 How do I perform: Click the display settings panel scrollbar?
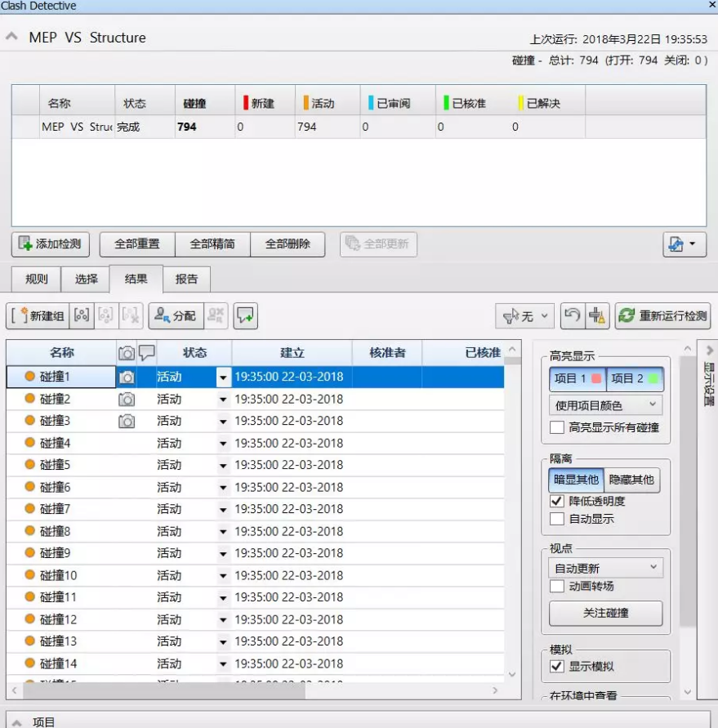687,492
